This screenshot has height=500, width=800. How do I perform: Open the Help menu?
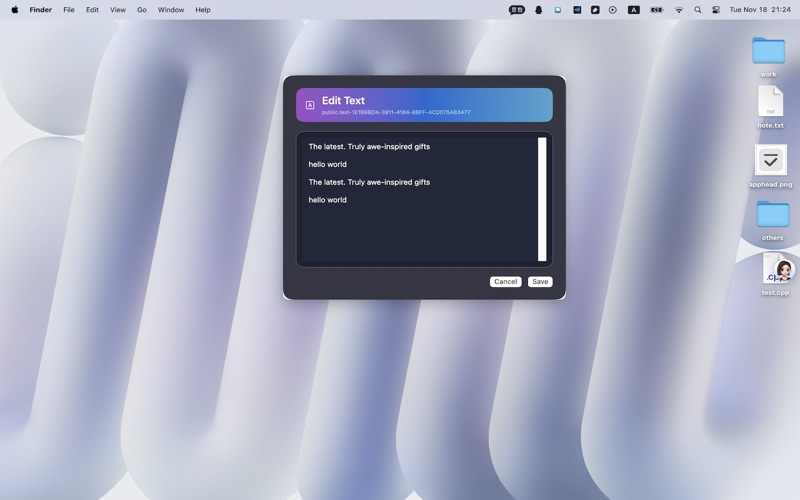tap(203, 10)
